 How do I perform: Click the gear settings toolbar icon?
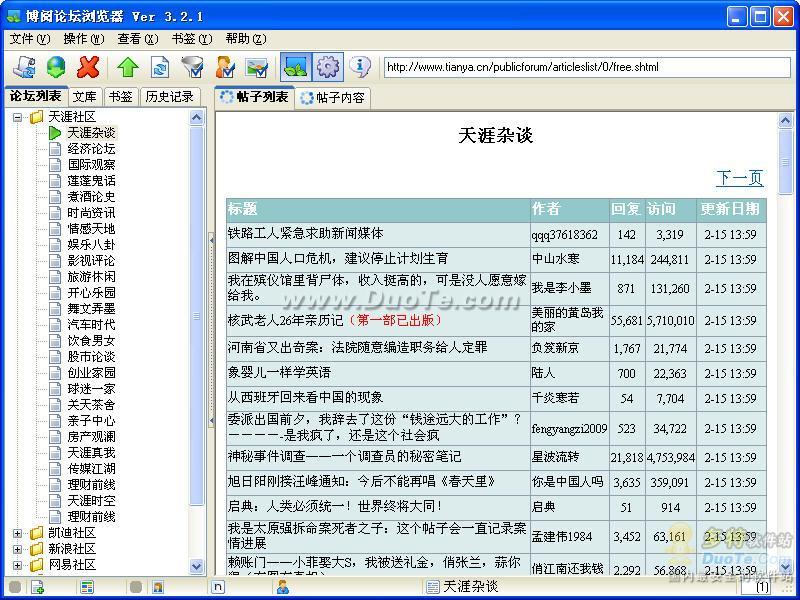click(x=328, y=67)
